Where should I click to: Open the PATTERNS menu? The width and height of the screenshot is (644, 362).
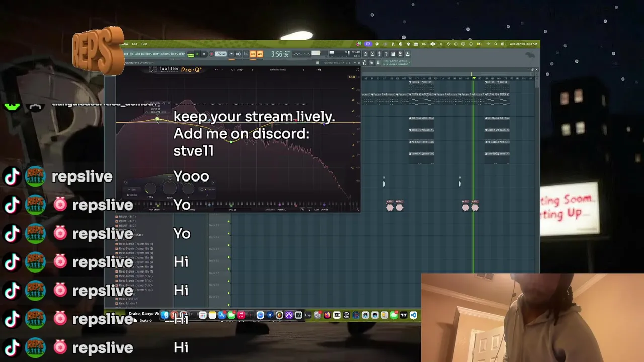point(146,54)
